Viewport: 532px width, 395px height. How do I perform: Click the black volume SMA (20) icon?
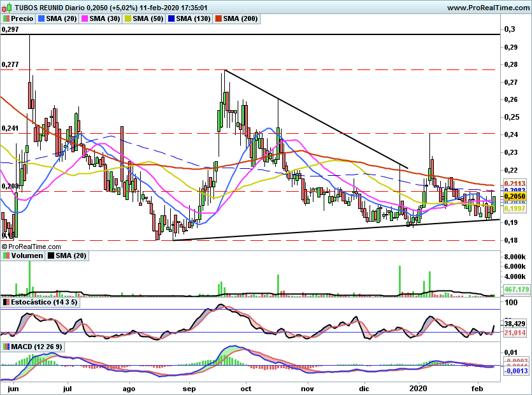(50, 255)
